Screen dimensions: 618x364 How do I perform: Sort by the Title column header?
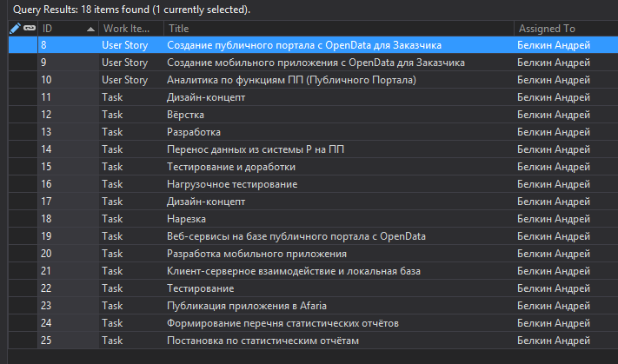click(339, 29)
